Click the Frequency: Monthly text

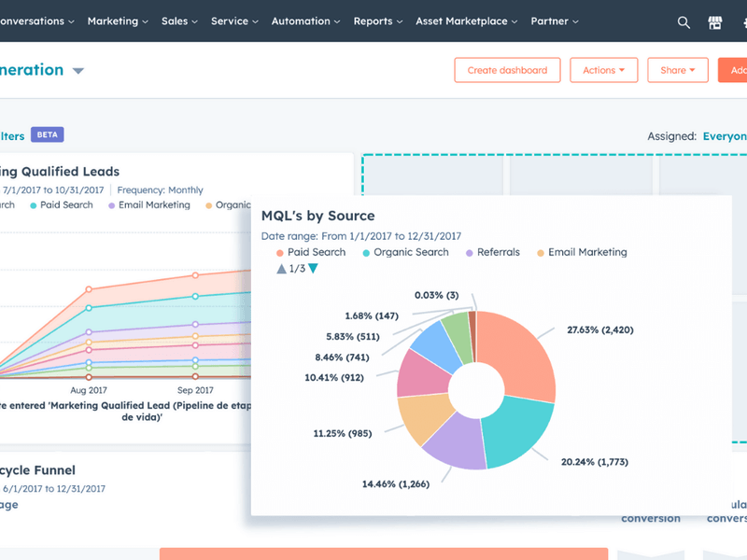(160, 190)
